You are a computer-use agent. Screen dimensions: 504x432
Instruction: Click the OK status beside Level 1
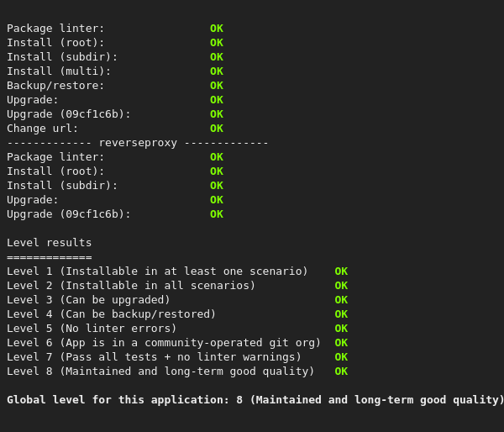(x=341, y=271)
